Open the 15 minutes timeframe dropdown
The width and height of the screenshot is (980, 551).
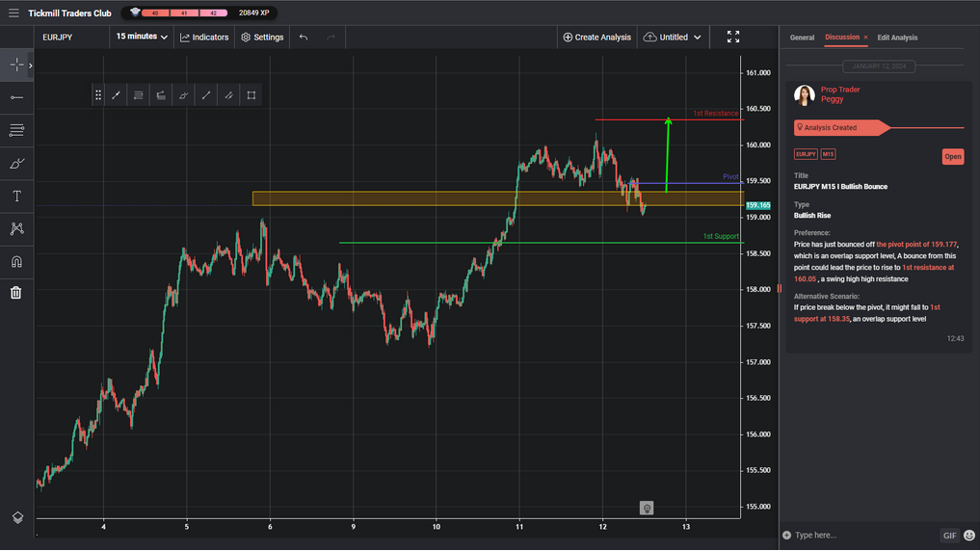point(142,37)
